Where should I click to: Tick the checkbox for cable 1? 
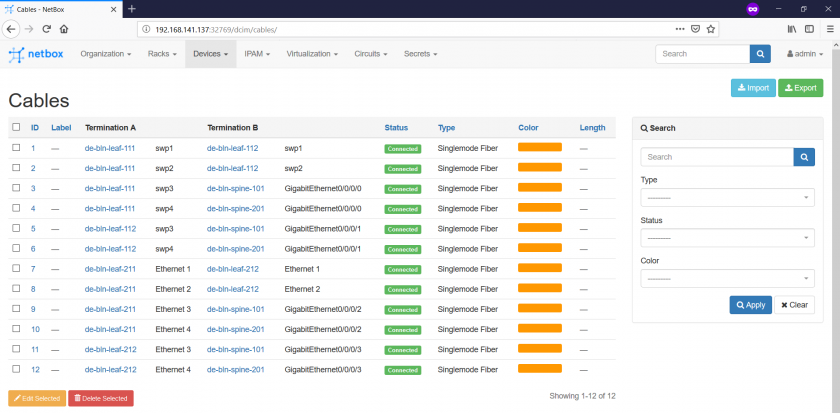(x=16, y=147)
